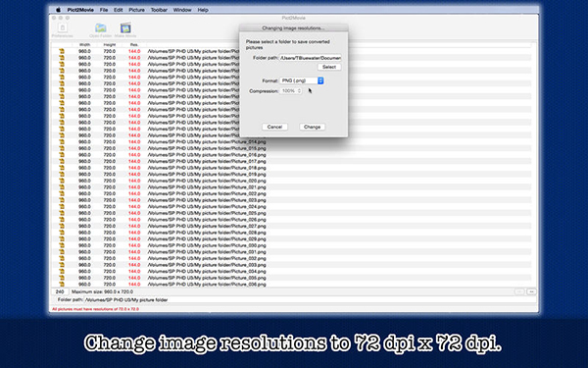Click the 144.0 resolution of Picture_020.png
The image size is (588, 368).
click(134, 181)
